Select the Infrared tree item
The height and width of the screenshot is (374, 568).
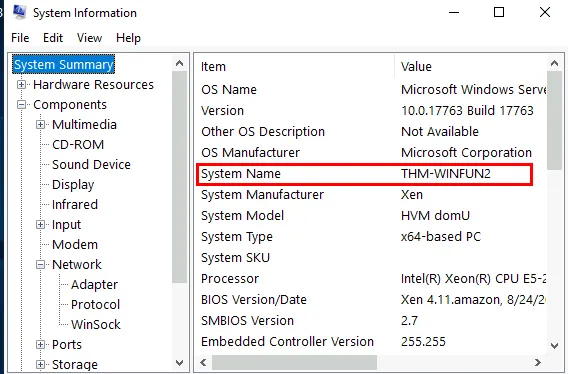75,204
